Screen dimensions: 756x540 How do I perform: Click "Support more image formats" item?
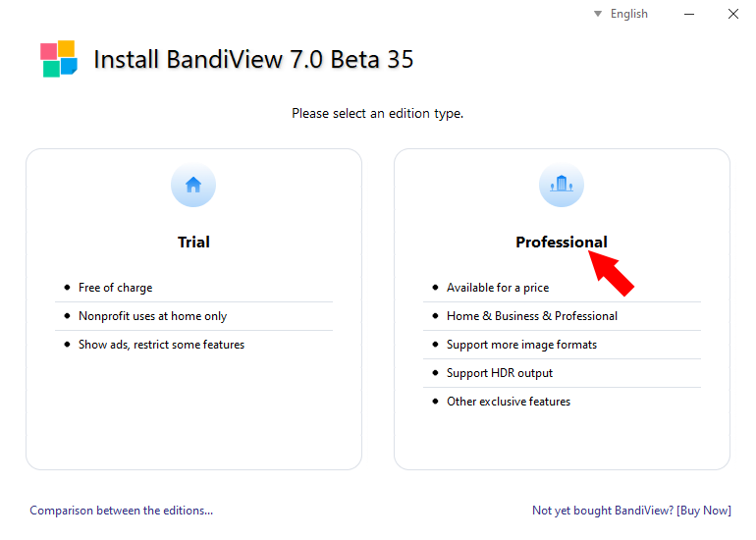tap(521, 345)
